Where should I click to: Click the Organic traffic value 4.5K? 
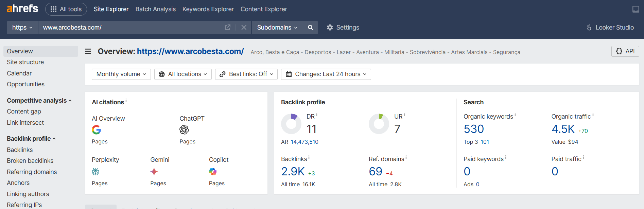(x=563, y=129)
